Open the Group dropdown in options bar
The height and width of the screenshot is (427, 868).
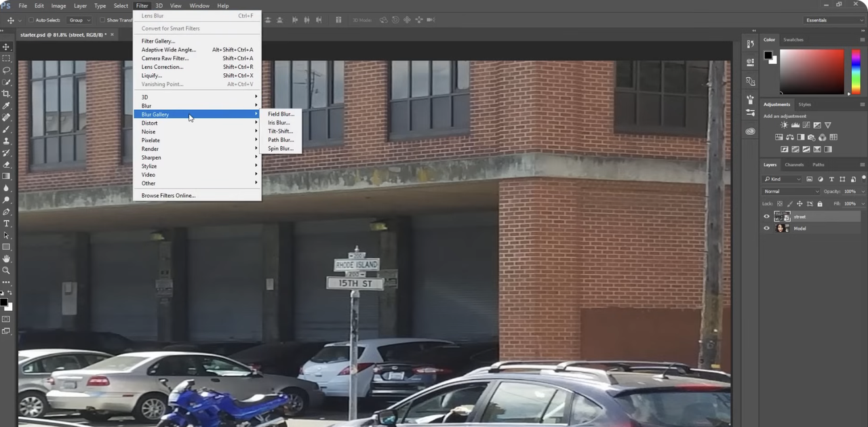[x=79, y=20]
